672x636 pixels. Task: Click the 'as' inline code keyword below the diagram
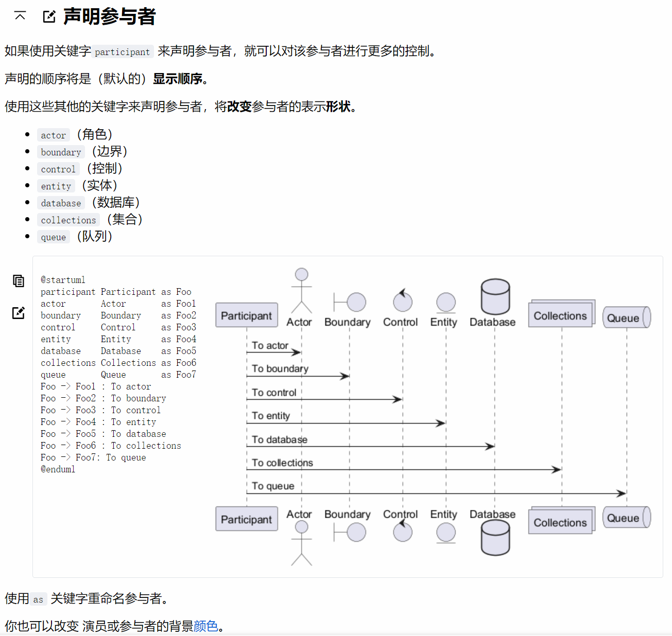click(38, 599)
